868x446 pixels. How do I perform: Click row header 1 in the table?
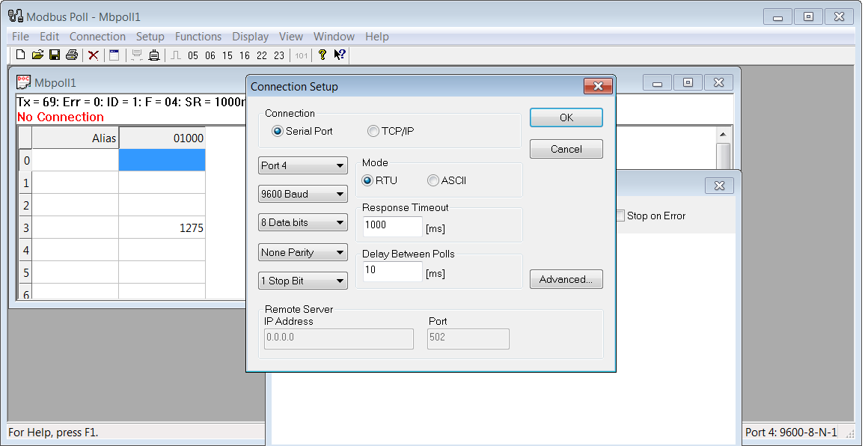pos(25,183)
